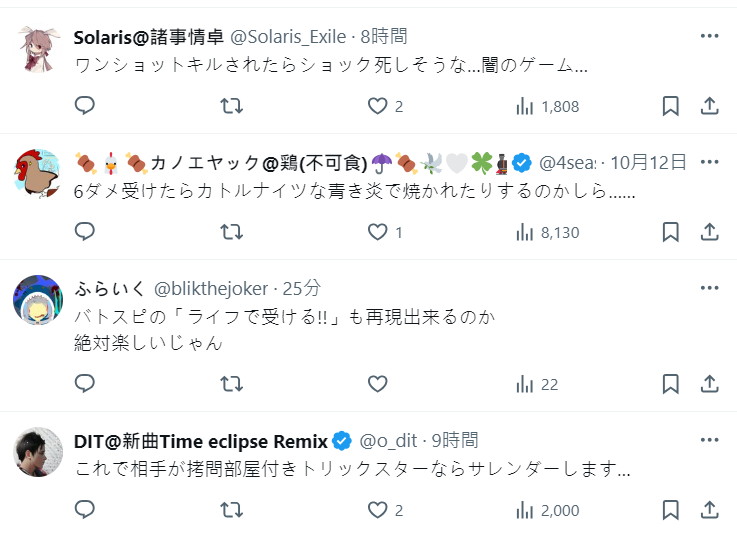Share the ふらいく tweet
737x534 pixels.
point(709,384)
